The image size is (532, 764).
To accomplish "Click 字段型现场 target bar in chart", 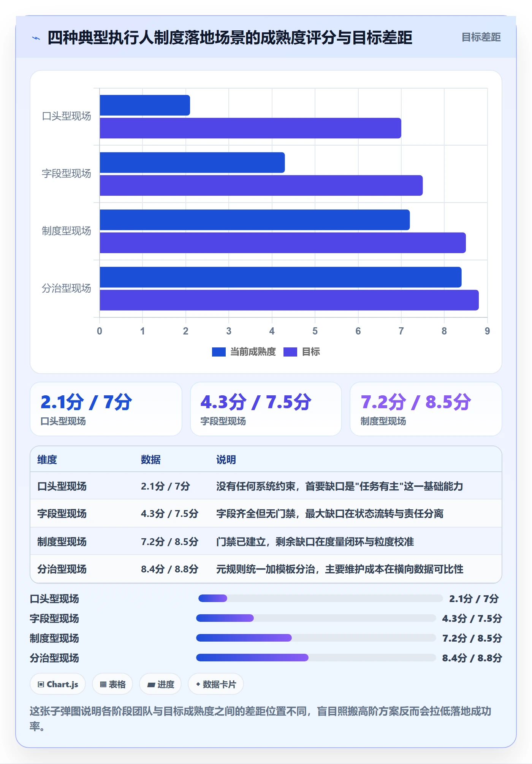I will tap(261, 185).
